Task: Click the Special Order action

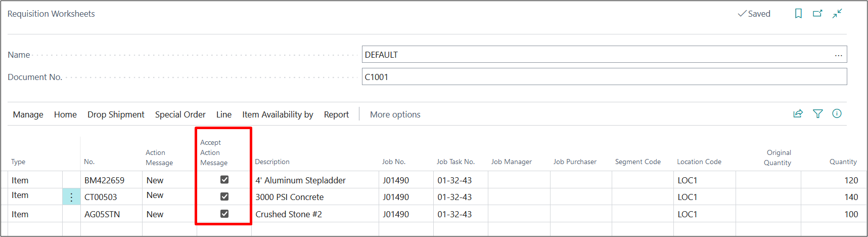Action: click(180, 114)
